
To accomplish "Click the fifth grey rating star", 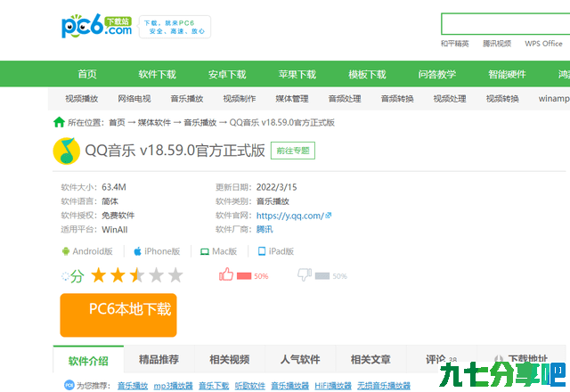I will click(x=175, y=275).
